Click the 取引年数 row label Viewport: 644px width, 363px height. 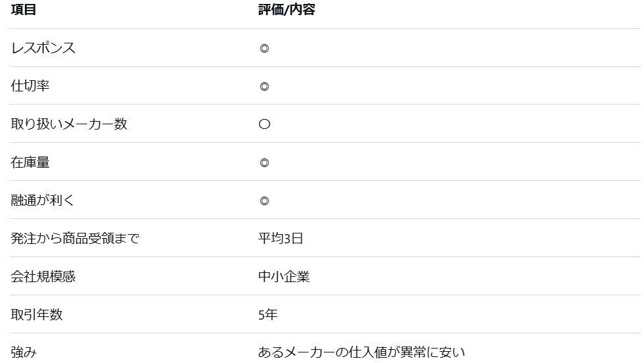pos(37,315)
